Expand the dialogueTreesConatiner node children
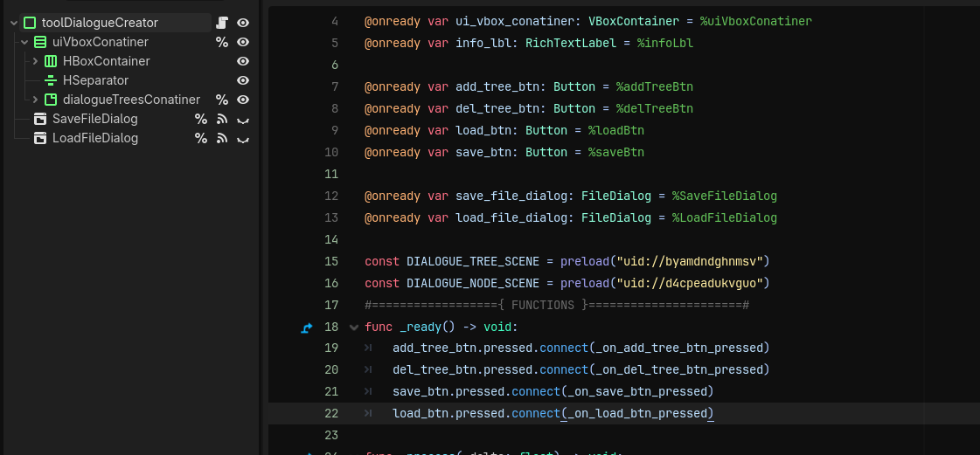This screenshot has height=455, width=980. 36,100
